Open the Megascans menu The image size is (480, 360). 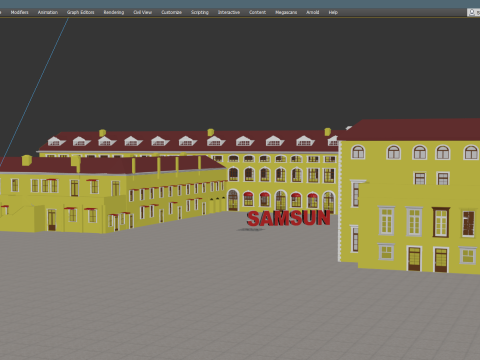286,12
